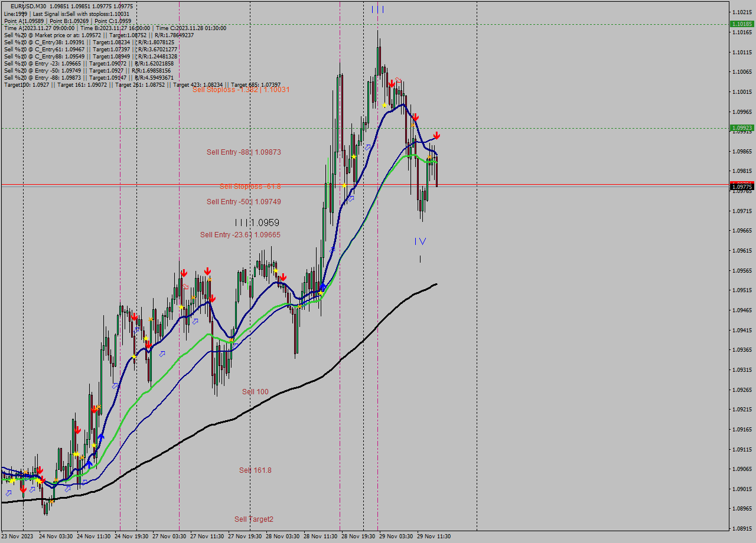Select the red sell arrow at the chart's highest peak

click(x=392, y=83)
